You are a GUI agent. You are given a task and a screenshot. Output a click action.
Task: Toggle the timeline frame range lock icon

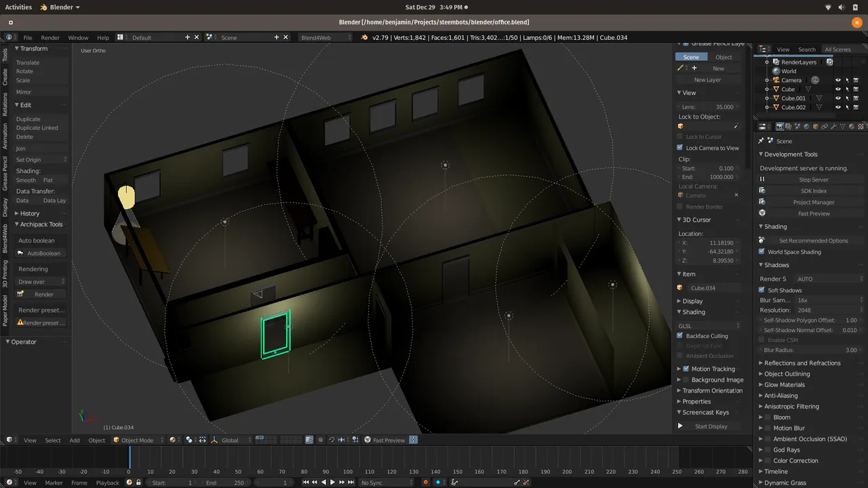tap(138, 483)
